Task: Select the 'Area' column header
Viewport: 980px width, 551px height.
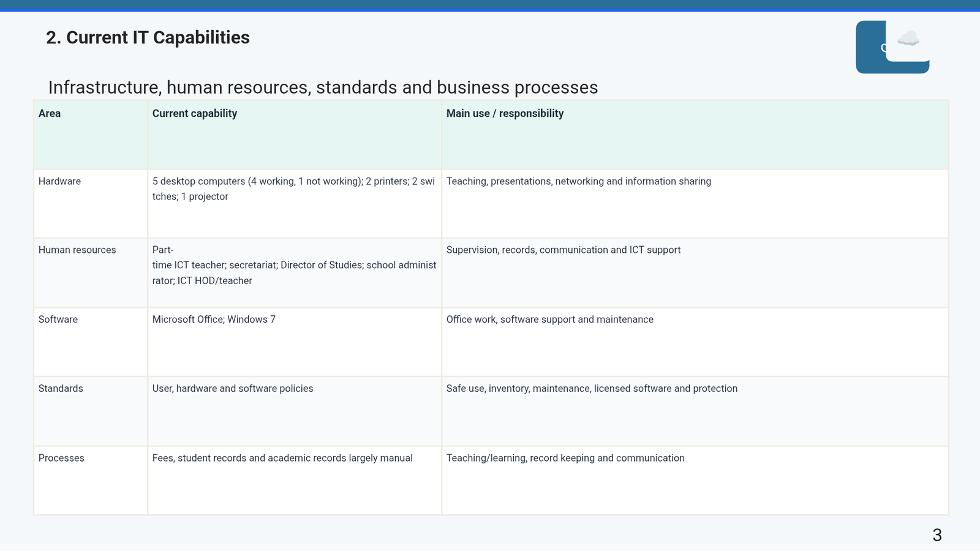Action: [x=91, y=135]
